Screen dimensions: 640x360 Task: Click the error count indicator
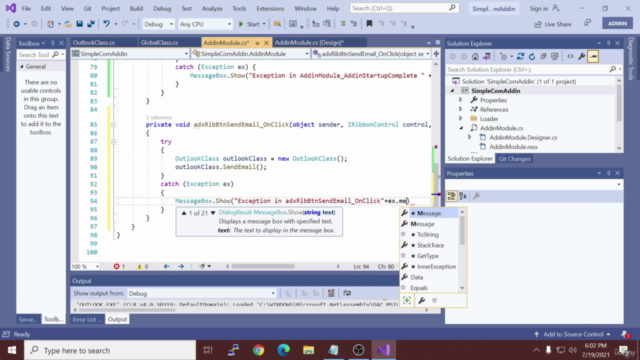click(x=119, y=267)
